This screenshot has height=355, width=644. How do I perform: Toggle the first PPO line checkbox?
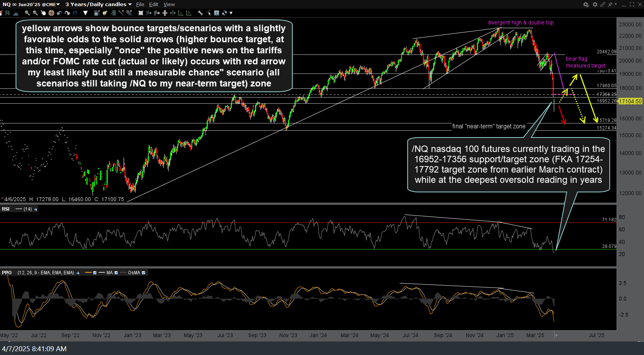[x=95, y=272]
